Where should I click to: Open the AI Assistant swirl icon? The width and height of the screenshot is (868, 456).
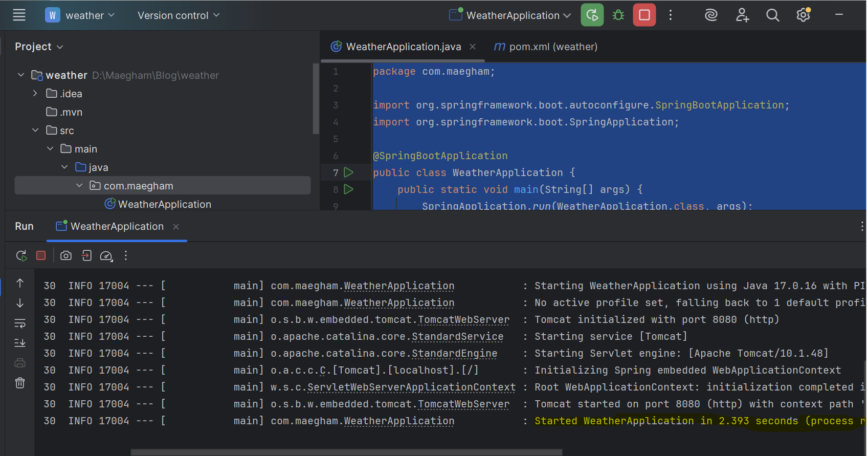click(711, 15)
